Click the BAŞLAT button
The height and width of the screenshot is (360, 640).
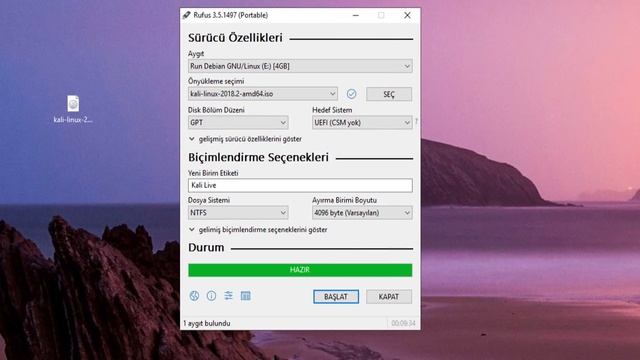336,297
